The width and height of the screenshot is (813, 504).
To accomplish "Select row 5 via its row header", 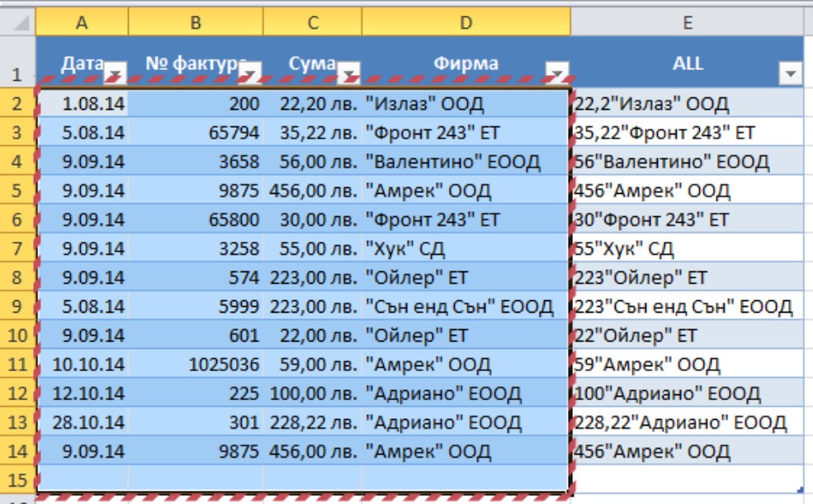I will point(17,190).
